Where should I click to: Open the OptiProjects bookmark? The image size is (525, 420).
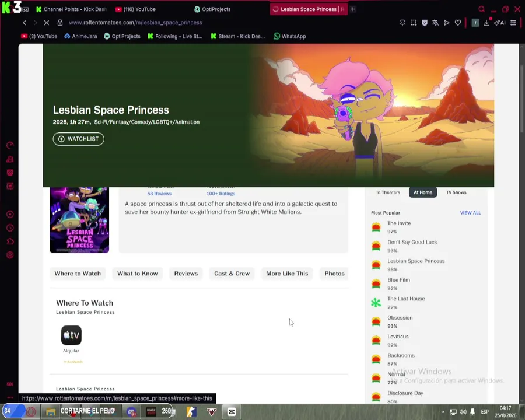[x=123, y=36]
